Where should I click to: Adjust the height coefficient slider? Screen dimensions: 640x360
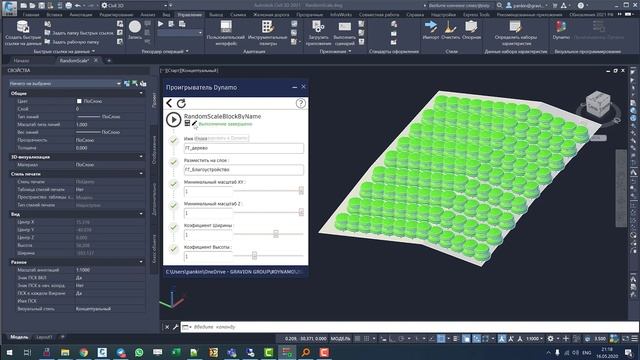(254, 256)
